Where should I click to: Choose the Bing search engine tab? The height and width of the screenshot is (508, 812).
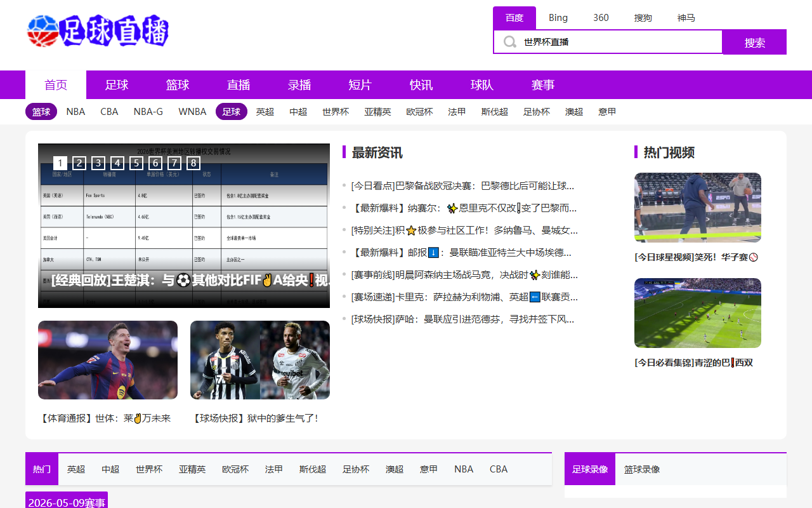click(x=558, y=18)
